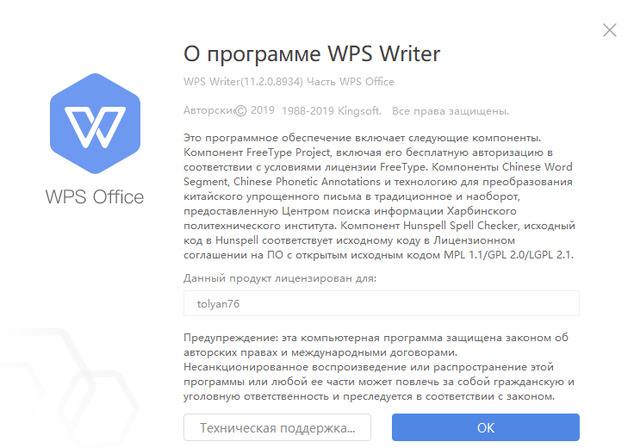The image size is (640, 448).
Task: Select the heading О программе WPS Writer
Action: tap(312, 54)
